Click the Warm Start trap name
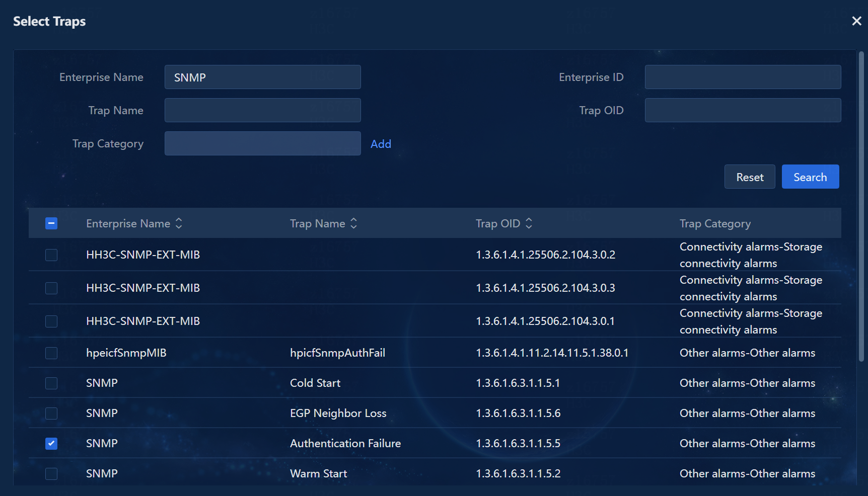Screen dimensions: 868x496 click(x=319, y=474)
